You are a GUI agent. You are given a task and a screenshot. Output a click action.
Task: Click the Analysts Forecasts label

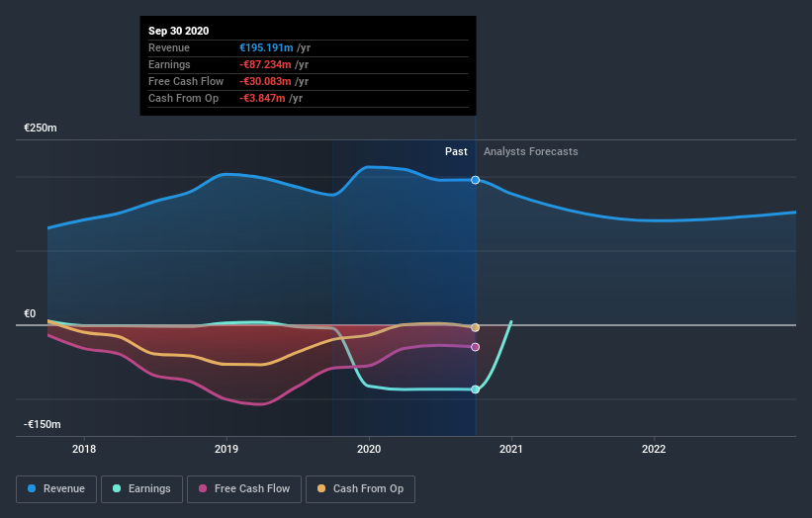coord(531,151)
